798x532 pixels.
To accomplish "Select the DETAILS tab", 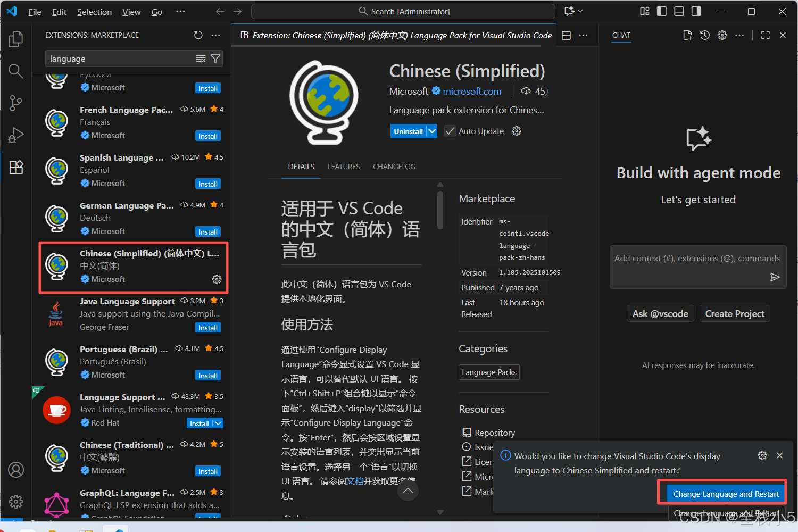I will (x=301, y=167).
